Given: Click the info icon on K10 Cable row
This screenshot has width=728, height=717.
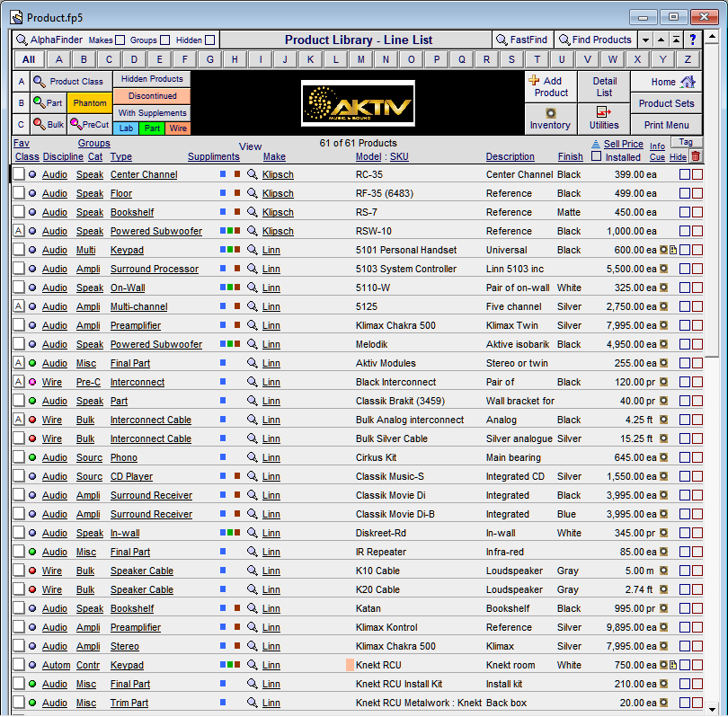Looking at the screenshot, I should tap(664, 571).
